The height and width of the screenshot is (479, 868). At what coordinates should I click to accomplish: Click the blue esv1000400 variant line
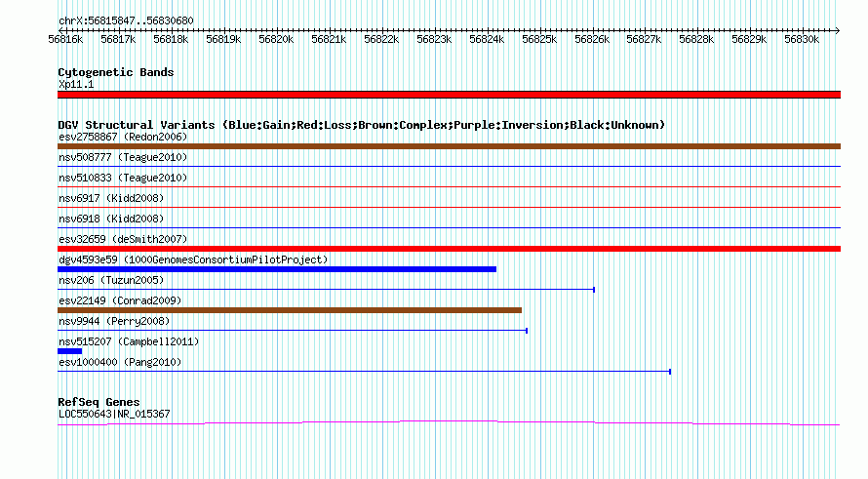tap(364, 371)
